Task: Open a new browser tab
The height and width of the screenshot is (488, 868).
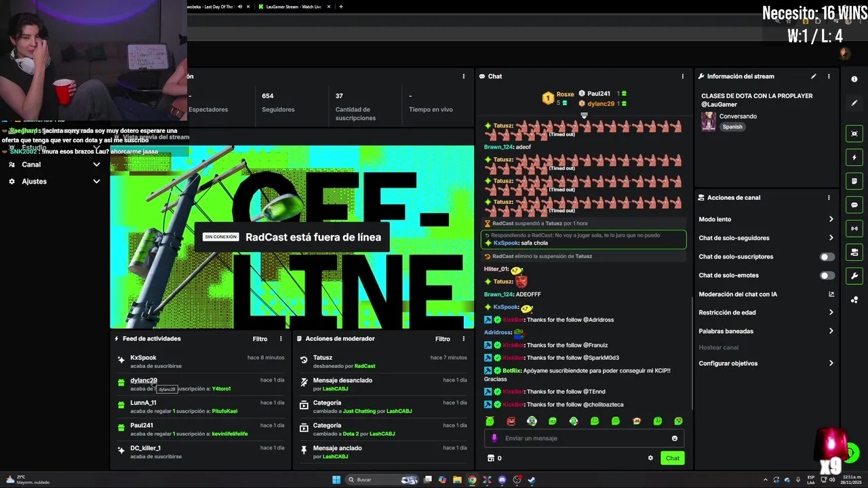Action: tap(341, 7)
